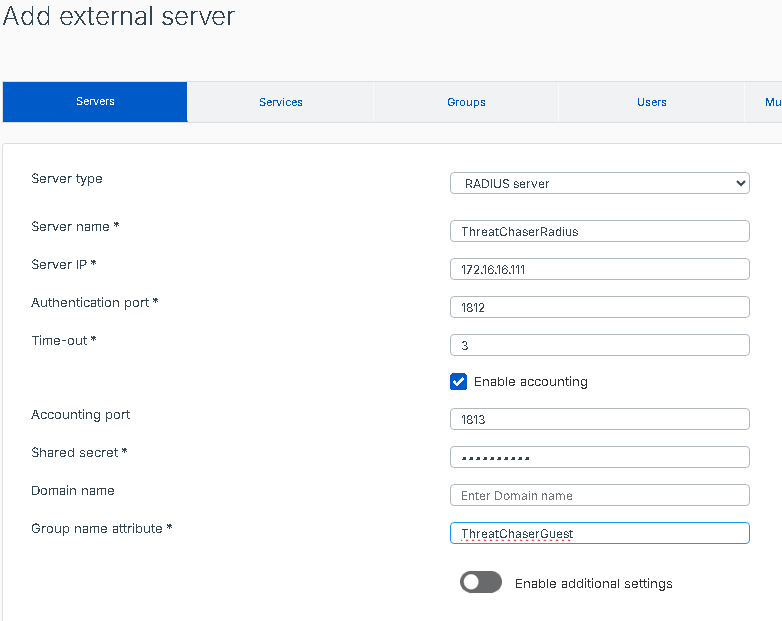Click the "Enable additional settings" label text

[x=593, y=583]
